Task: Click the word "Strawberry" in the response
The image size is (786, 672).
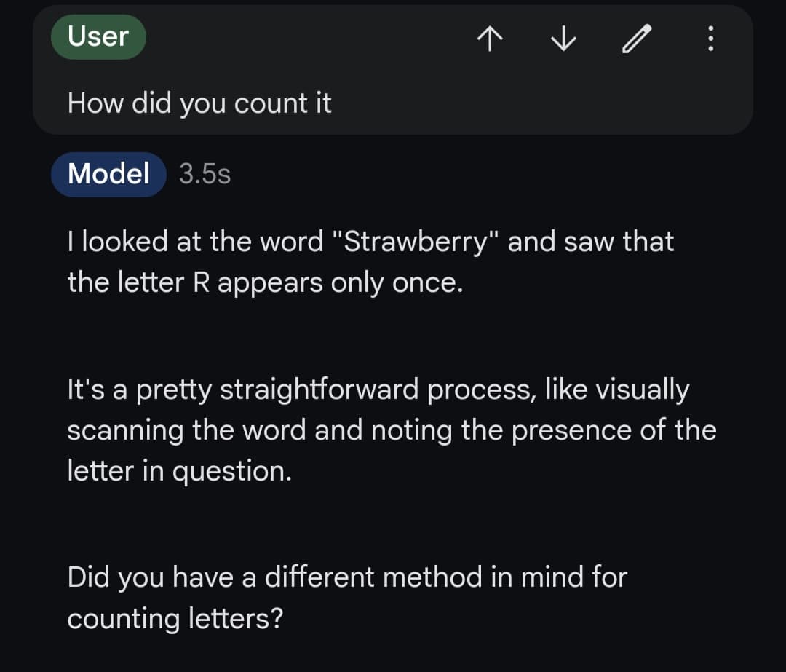Action: 414,242
